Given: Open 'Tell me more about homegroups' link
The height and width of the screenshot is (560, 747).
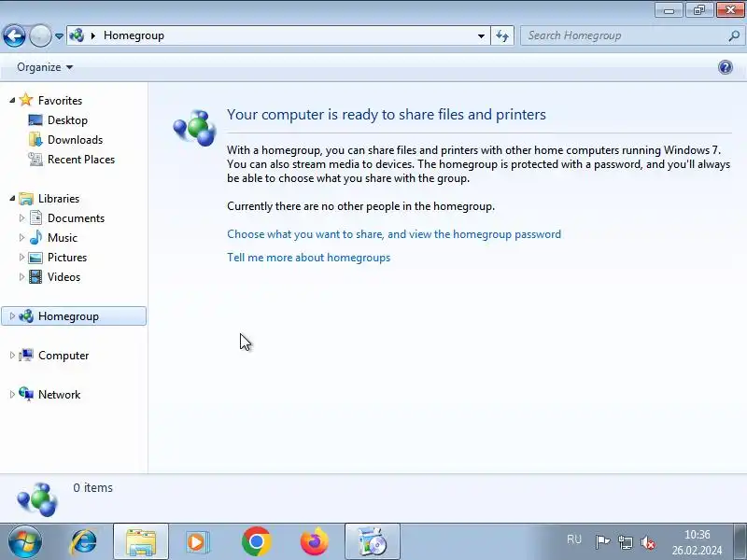Looking at the screenshot, I should [309, 258].
